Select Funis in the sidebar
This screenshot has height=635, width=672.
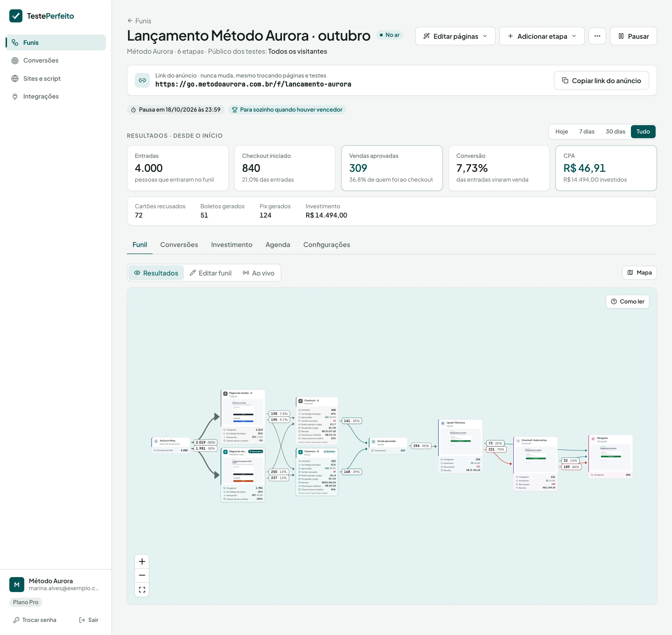(56, 42)
